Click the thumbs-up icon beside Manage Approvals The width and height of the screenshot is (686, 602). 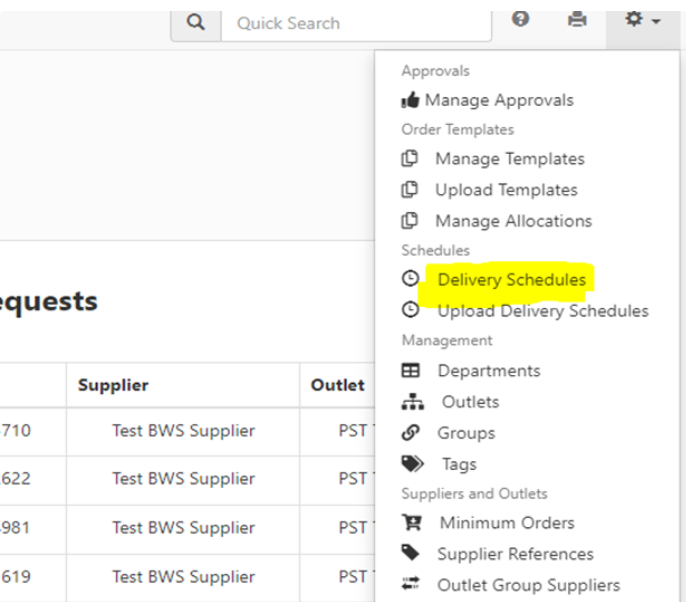(x=410, y=100)
